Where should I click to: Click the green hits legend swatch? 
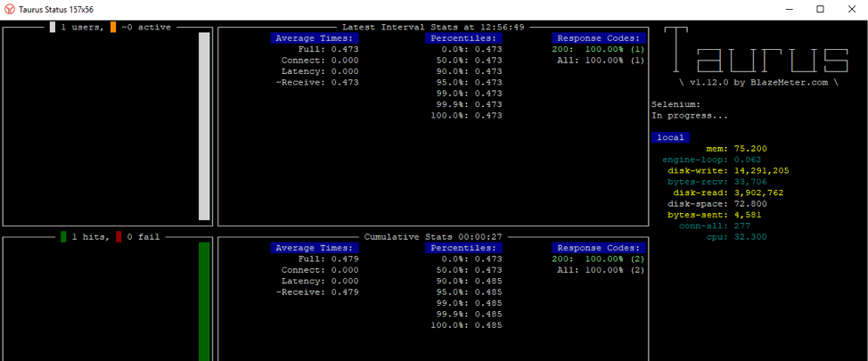pyautogui.click(x=63, y=237)
